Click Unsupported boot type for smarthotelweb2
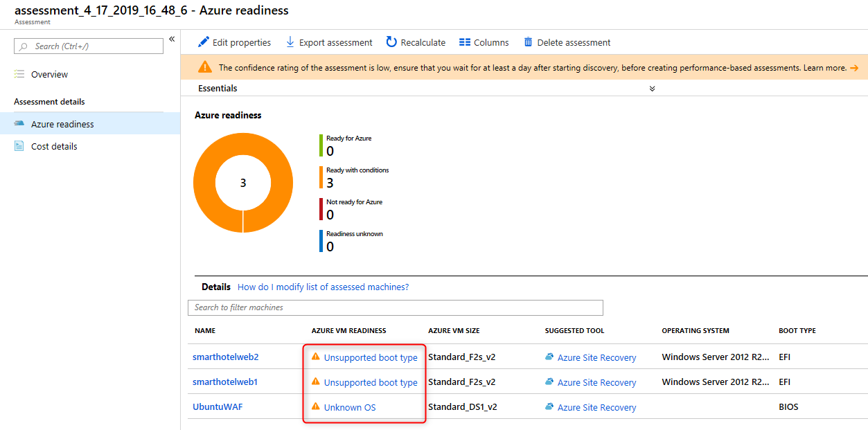Screen dimensions: 868x430 pos(371,357)
